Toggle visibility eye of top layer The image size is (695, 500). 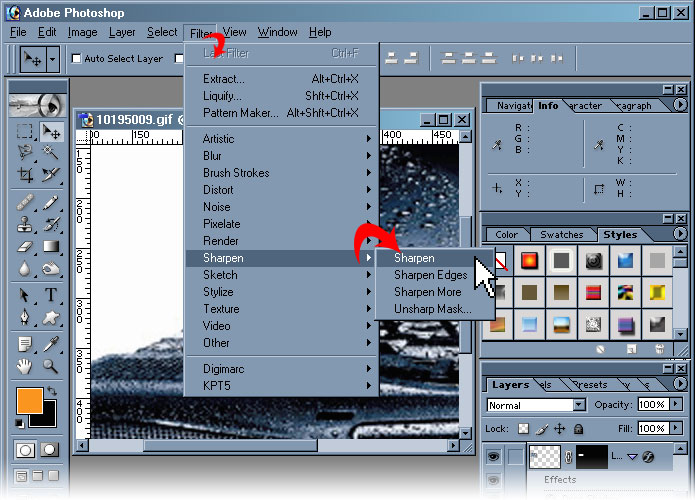click(493, 456)
